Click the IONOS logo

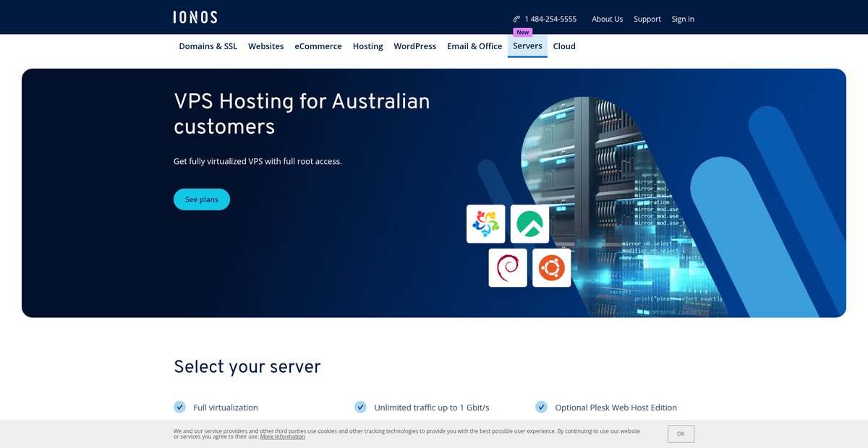(x=195, y=17)
